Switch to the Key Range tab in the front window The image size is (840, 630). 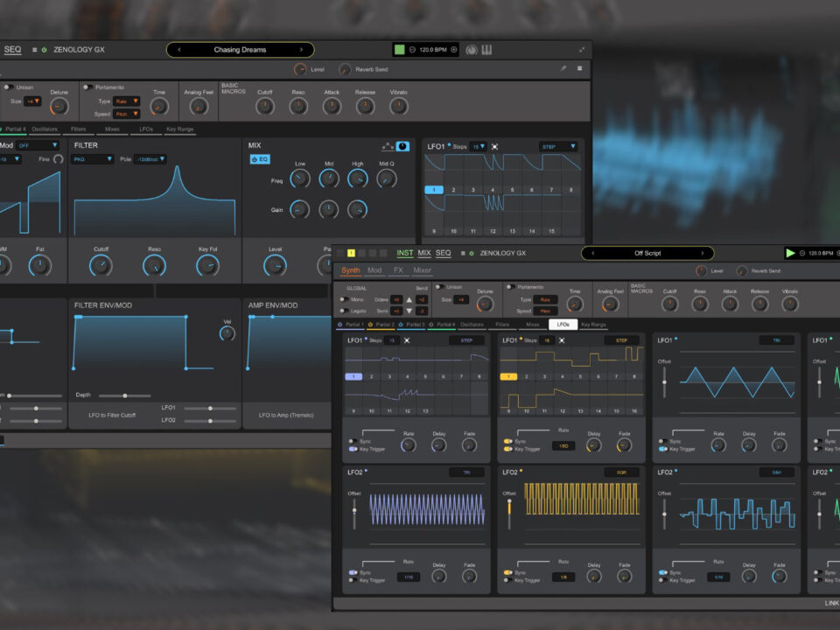[593, 325]
